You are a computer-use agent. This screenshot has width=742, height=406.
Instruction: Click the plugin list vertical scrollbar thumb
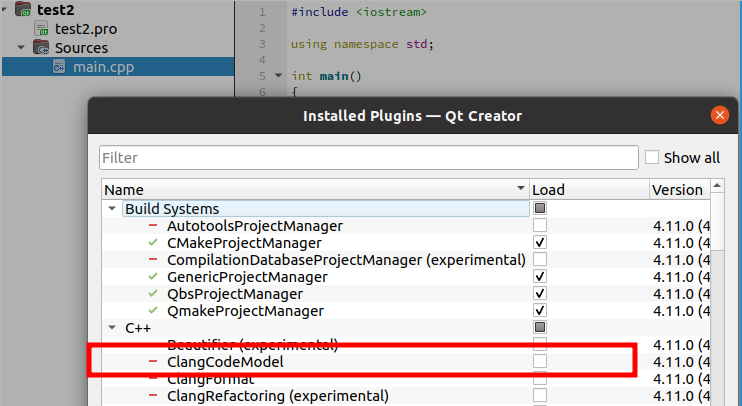717,221
